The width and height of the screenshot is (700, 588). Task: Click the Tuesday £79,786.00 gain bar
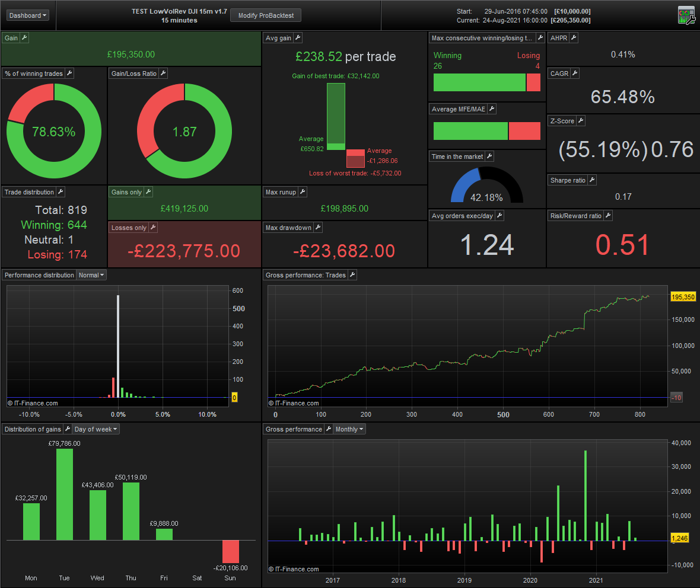[65, 494]
